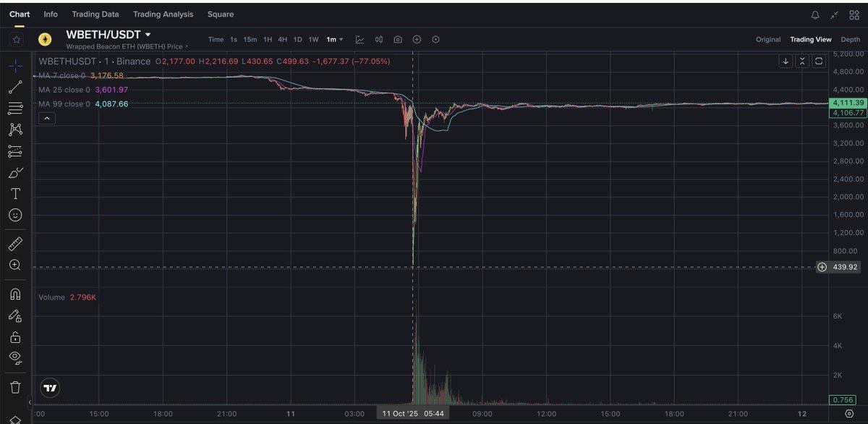Open chart settings hexagon icon
Viewport: 868px width, 424px height.
click(x=435, y=39)
